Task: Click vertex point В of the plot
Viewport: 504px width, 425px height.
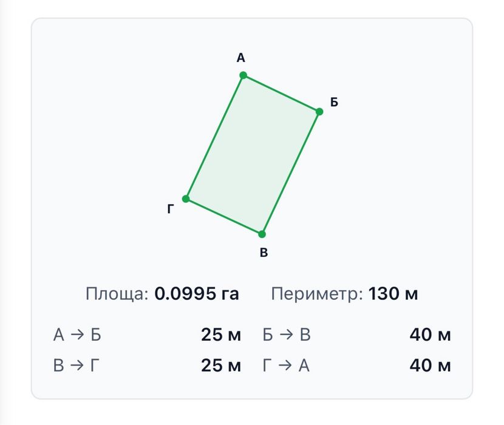Action: [x=262, y=234]
